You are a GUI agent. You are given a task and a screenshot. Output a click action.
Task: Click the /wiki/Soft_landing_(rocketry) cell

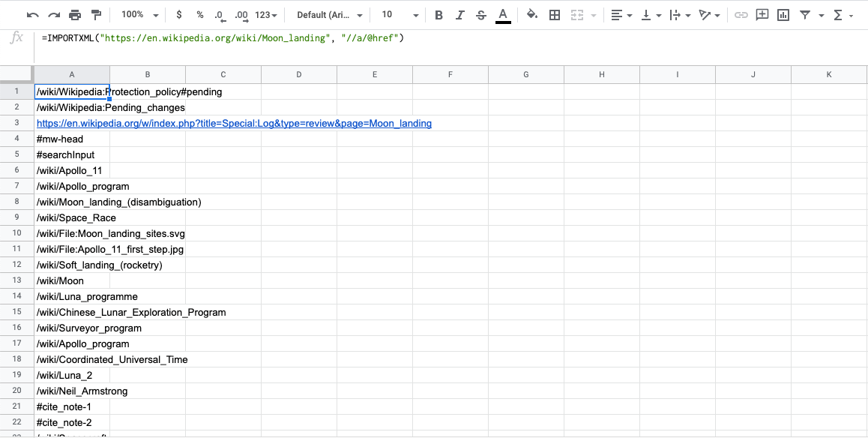tap(72, 265)
